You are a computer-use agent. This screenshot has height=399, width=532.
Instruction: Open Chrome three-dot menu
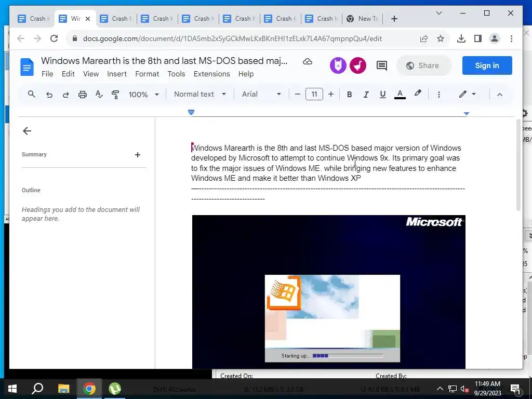click(511, 38)
